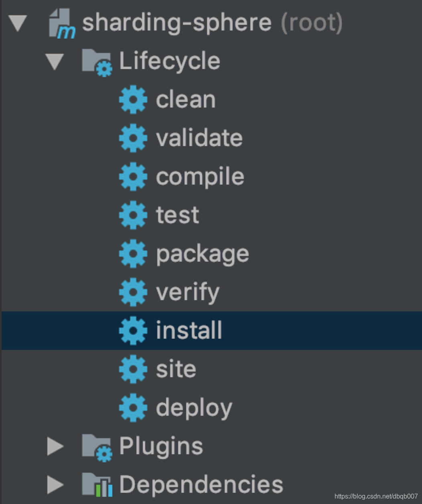
Task: Expand the Plugins node
Action: tap(55, 446)
